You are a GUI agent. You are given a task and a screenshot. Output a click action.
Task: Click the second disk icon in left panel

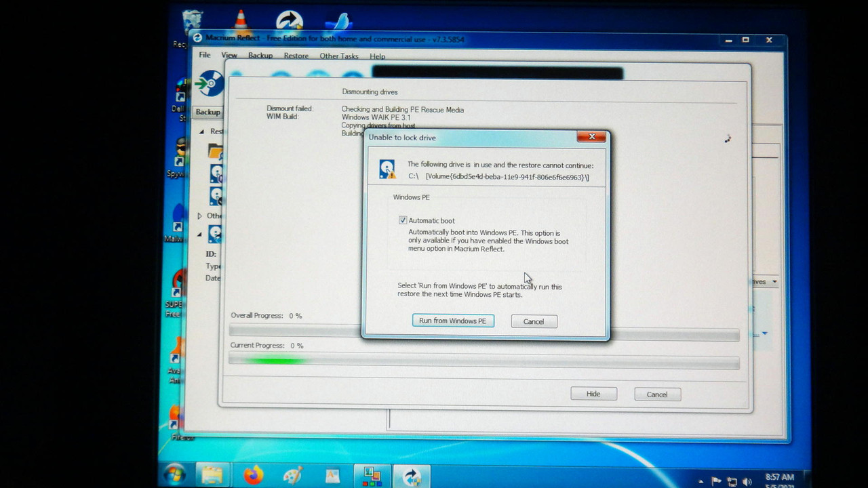[215, 197]
